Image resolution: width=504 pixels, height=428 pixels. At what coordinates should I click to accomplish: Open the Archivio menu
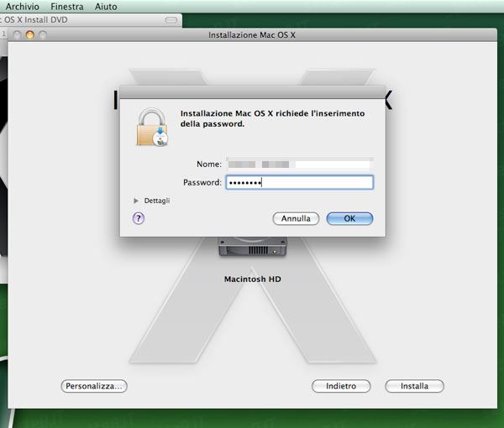[22, 7]
